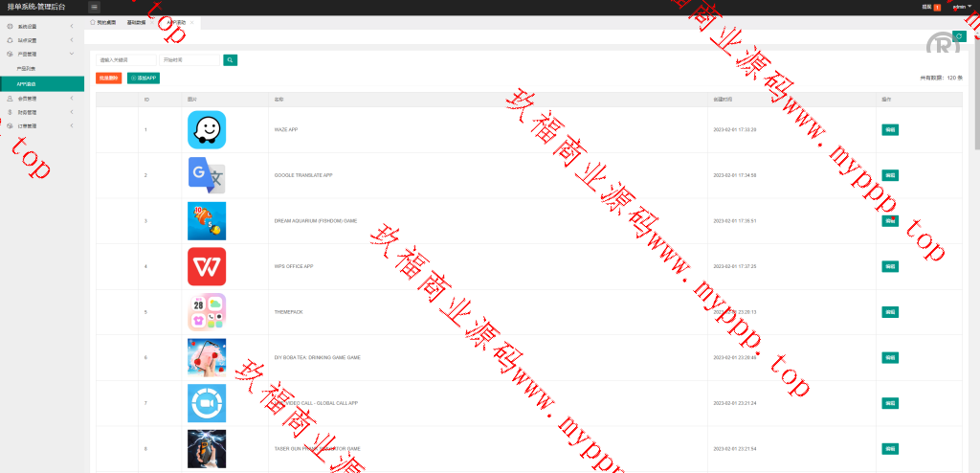Click the green refresh icon at top right
Image resolution: width=980 pixels, height=473 pixels.
coord(959,36)
